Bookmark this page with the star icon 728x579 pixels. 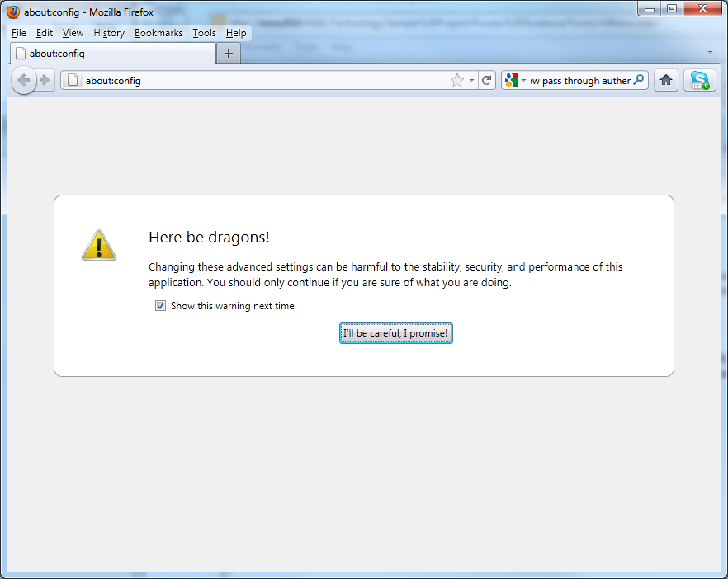[x=456, y=80]
